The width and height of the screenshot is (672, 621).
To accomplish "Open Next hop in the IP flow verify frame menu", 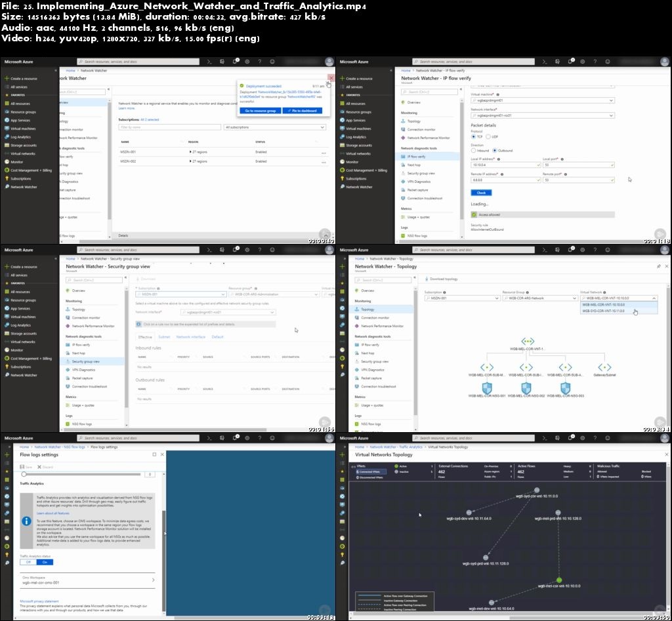I will click(x=414, y=165).
